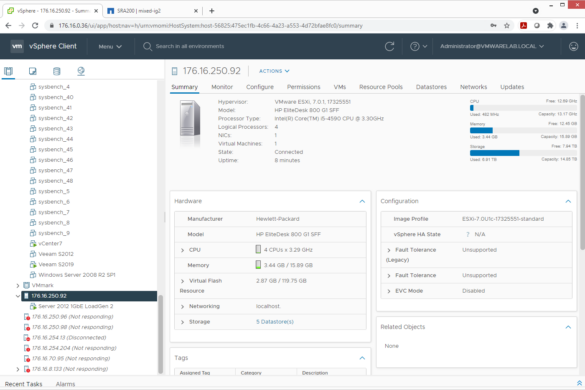Expand the Networking hardware row

[x=182, y=306]
